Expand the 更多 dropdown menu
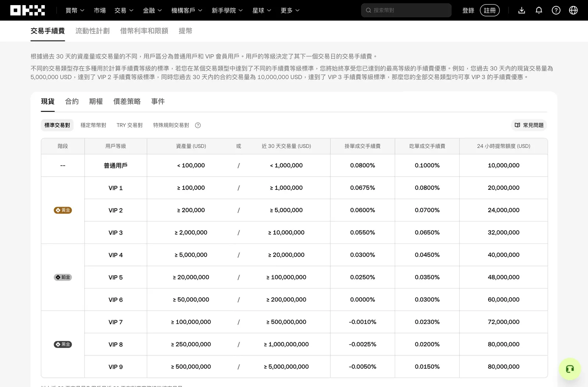Screen dimensions: 588x387 point(290,10)
